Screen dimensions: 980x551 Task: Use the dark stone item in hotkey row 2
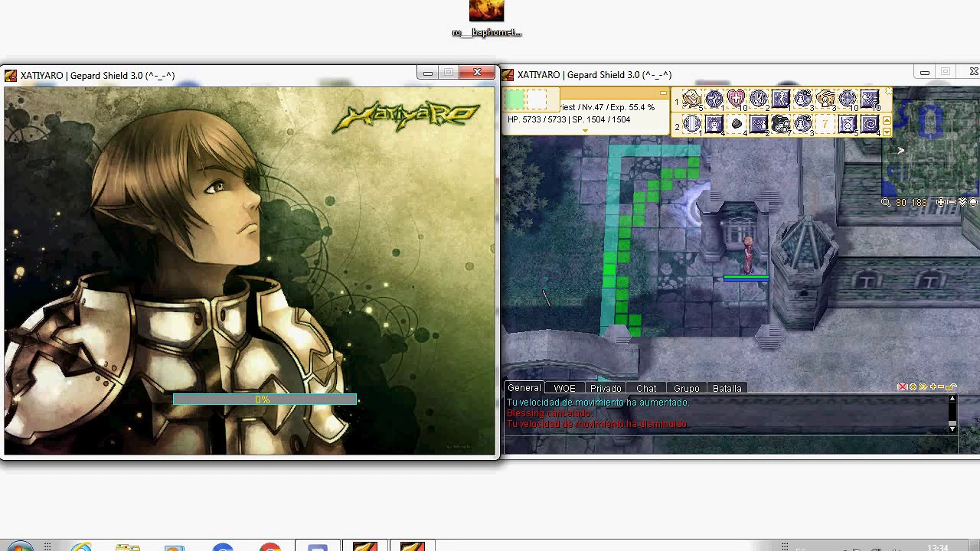[736, 124]
